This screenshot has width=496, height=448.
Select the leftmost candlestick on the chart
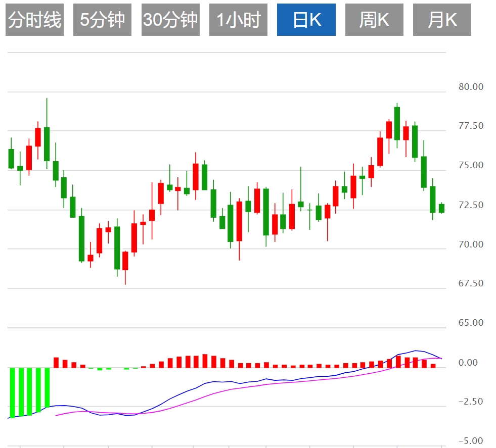(x=11, y=158)
